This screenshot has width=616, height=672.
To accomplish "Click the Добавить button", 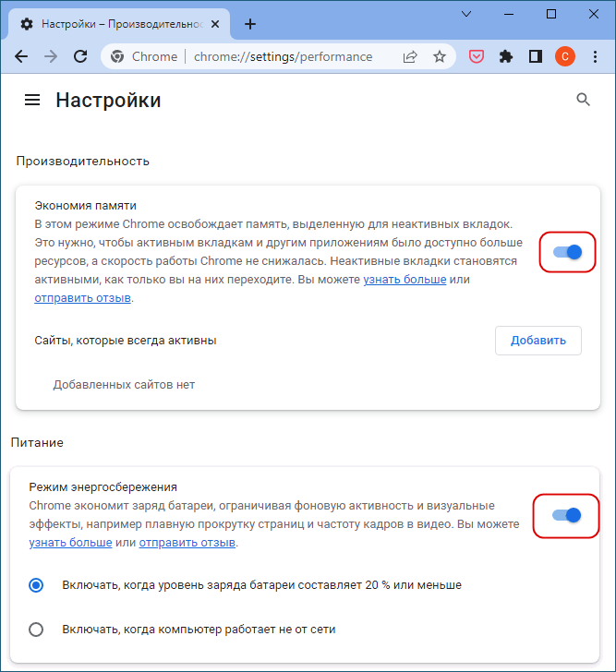I will 538,341.
